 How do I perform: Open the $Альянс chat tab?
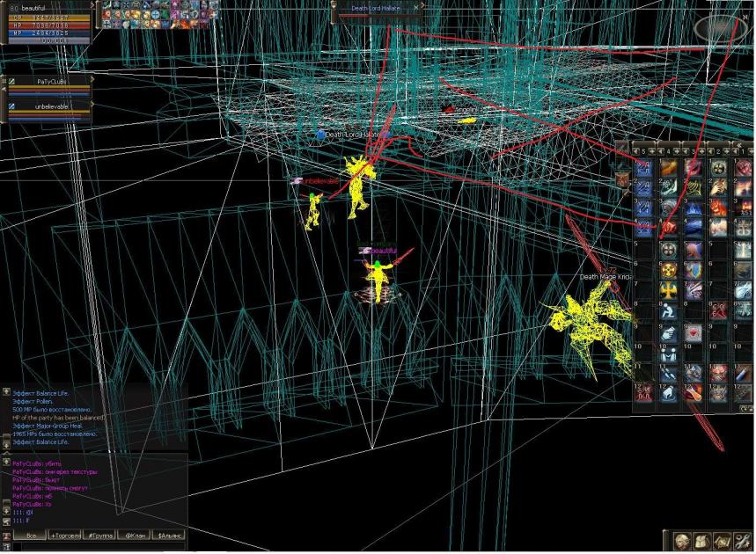pyautogui.click(x=169, y=535)
